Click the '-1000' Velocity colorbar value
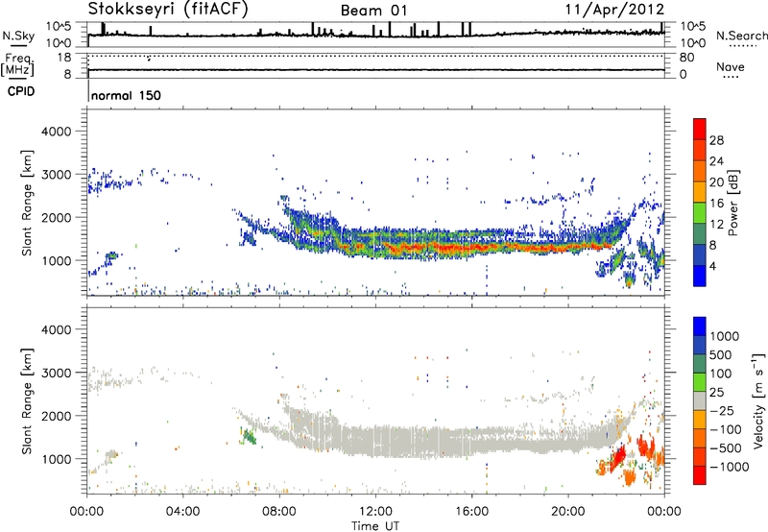 pyautogui.click(x=730, y=467)
